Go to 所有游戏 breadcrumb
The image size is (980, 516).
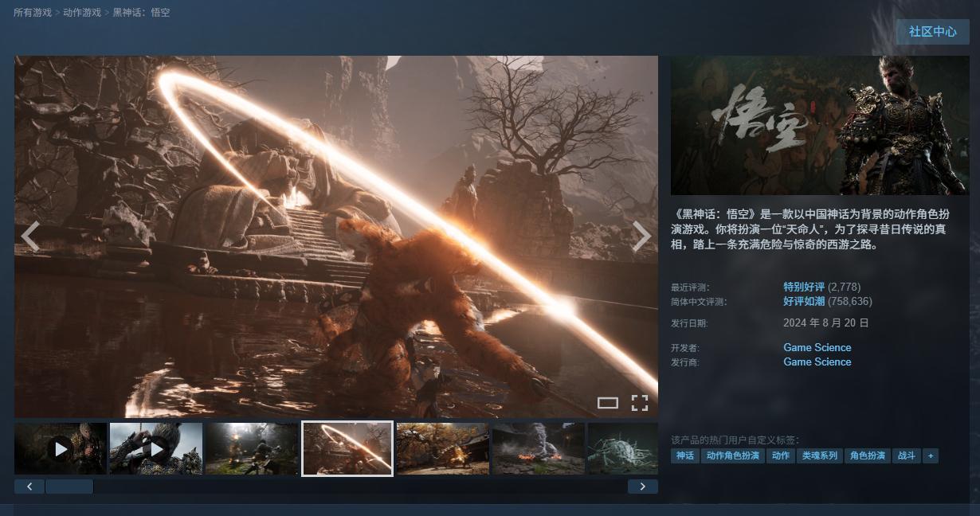point(33,13)
